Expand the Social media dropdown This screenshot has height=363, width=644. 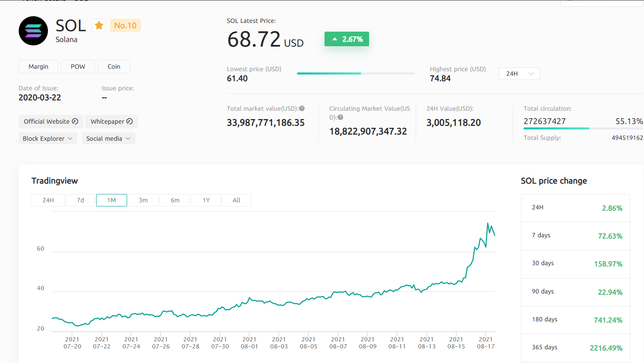(108, 138)
